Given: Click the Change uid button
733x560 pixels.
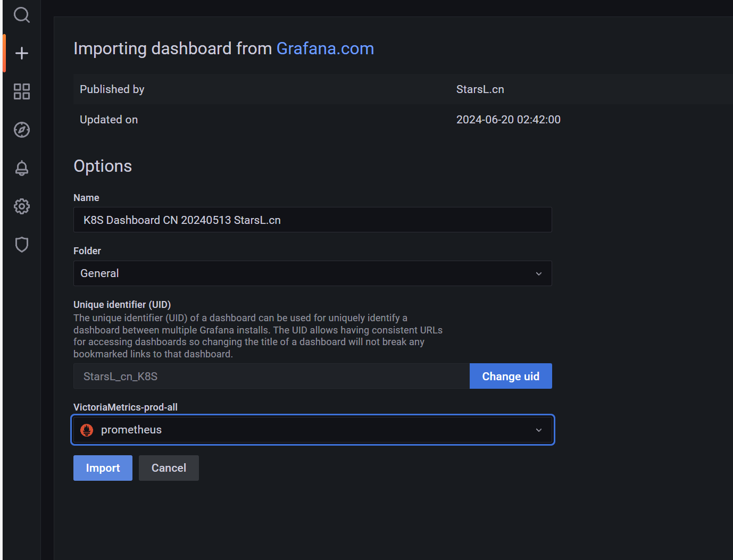Looking at the screenshot, I should [511, 376].
